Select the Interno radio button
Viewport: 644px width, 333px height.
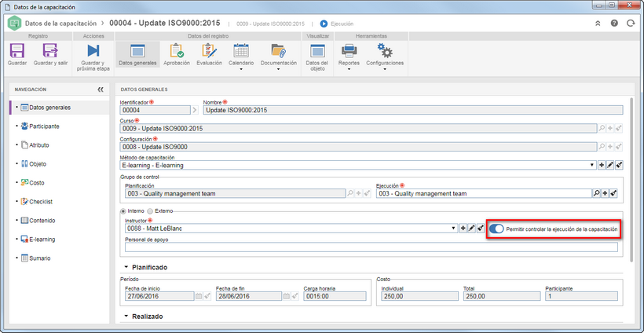point(123,211)
